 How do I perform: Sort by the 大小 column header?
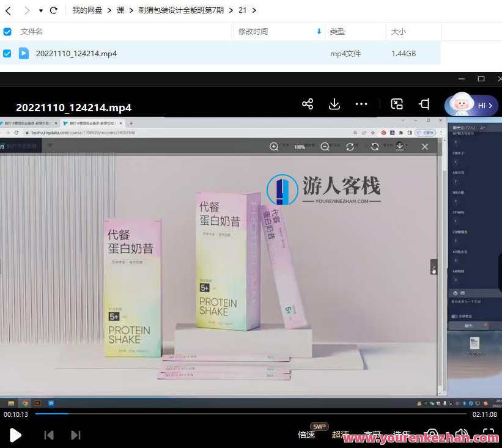point(398,31)
